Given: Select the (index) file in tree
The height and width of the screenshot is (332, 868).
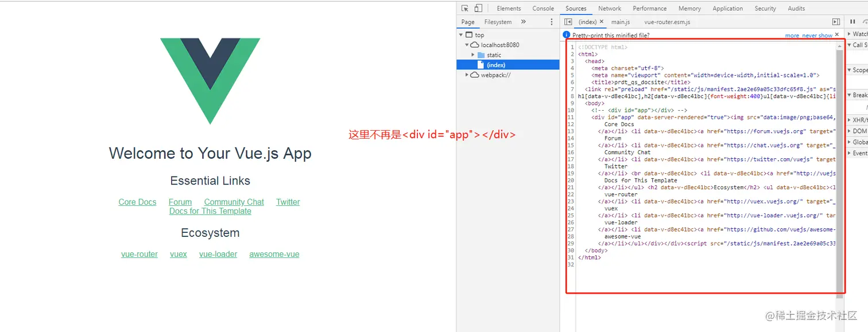Looking at the screenshot, I should point(508,65).
